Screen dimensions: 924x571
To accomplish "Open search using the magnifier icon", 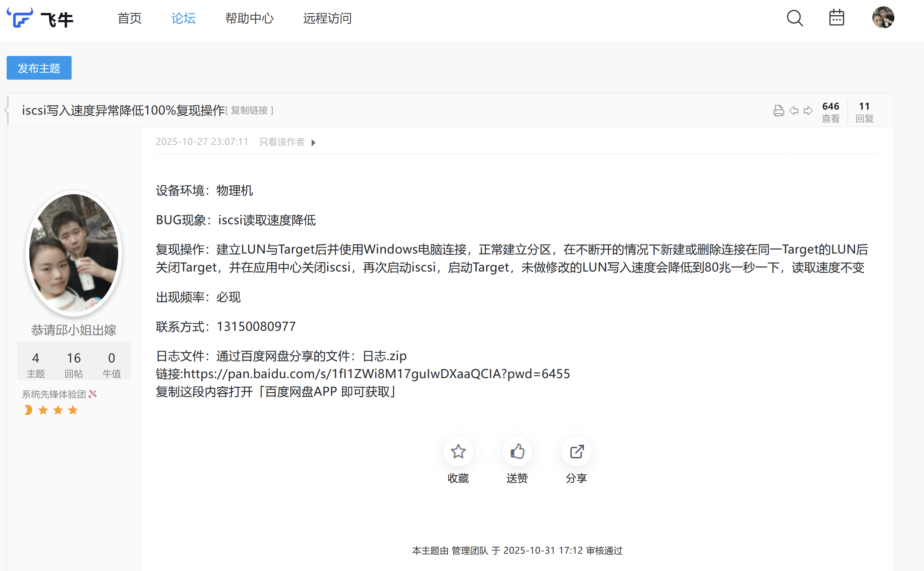I will click(794, 18).
